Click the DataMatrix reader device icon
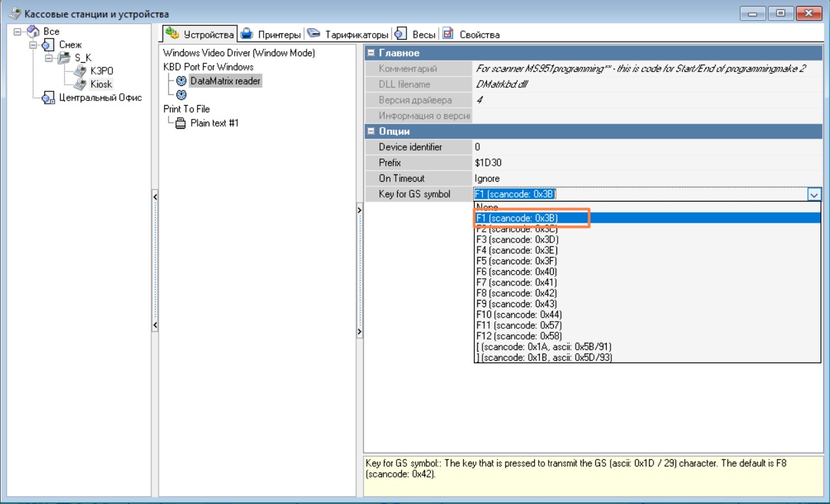This screenshot has height=504, width=830. [181, 81]
